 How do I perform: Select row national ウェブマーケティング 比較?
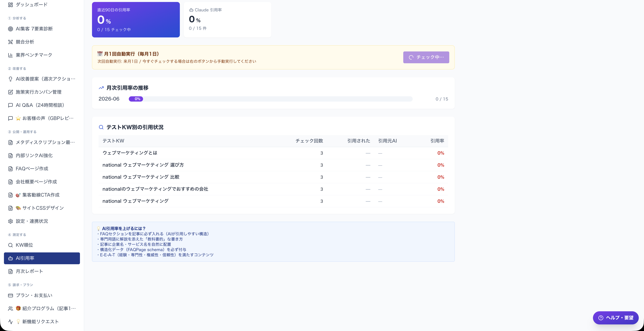pyautogui.click(x=273, y=177)
